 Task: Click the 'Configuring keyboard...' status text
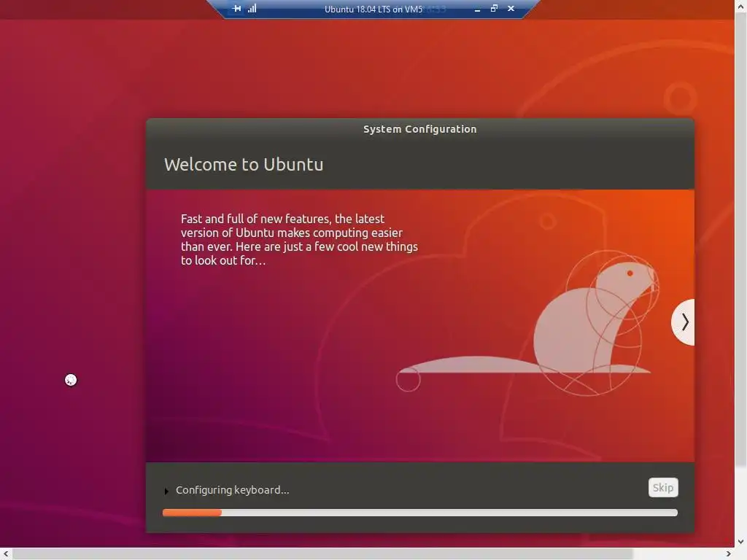pos(233,490)
